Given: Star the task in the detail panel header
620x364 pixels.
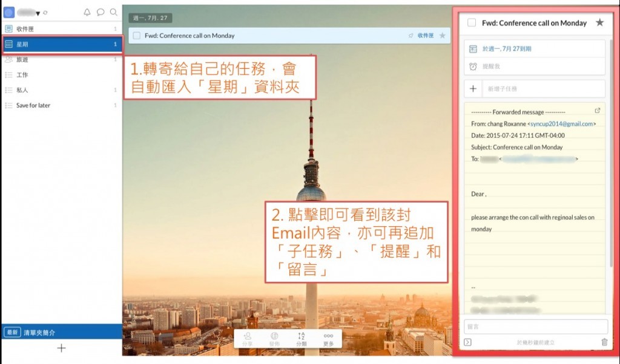Looking at the screenshot, I should click(x=600, y=22).
